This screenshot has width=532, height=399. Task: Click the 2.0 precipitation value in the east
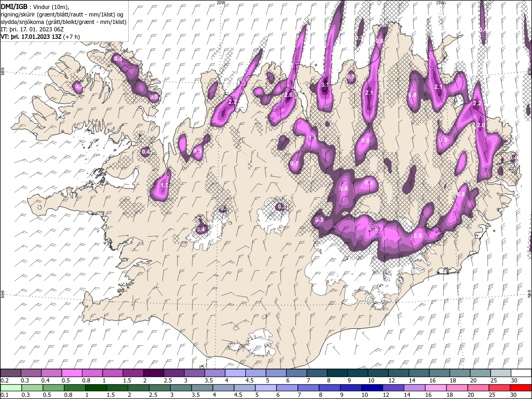481,125
